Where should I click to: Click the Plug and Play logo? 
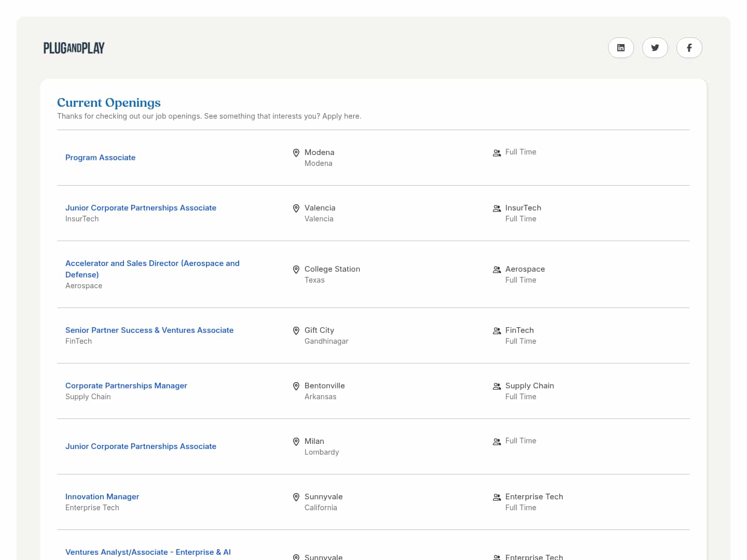(x=74, y=48)
